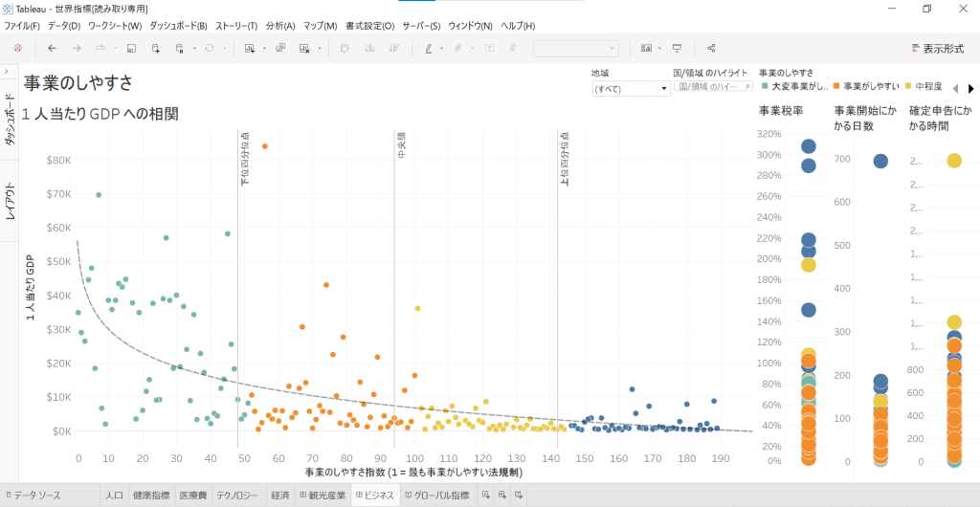This screenshot has width=980, height=507.
Task: Click the Clear Sheet icon
Action: pyautogui.click(x=305, y=48)
